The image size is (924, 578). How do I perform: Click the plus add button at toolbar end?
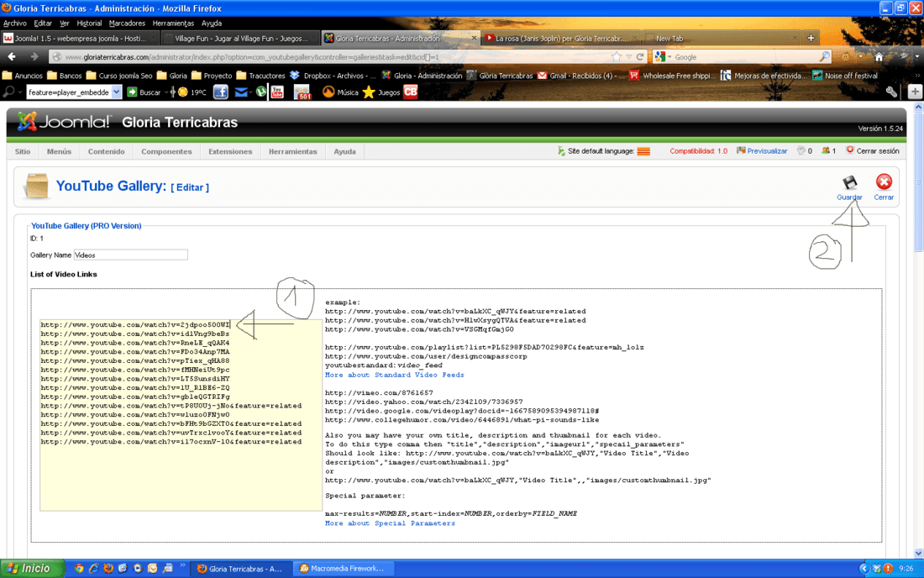coord(915,92)
